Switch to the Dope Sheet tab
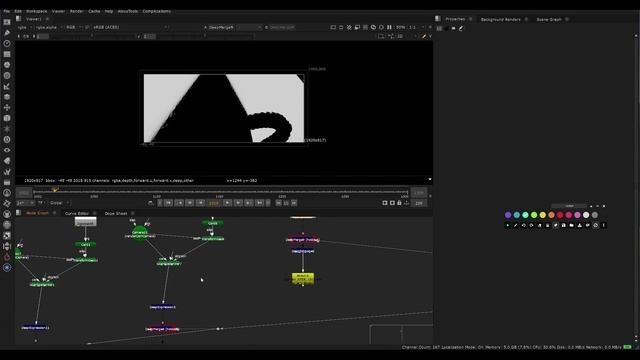 click(x=116, y=213)
